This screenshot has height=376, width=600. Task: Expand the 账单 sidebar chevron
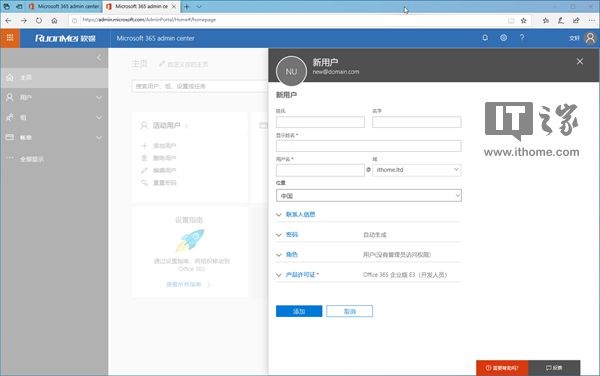tap(99, 138)
